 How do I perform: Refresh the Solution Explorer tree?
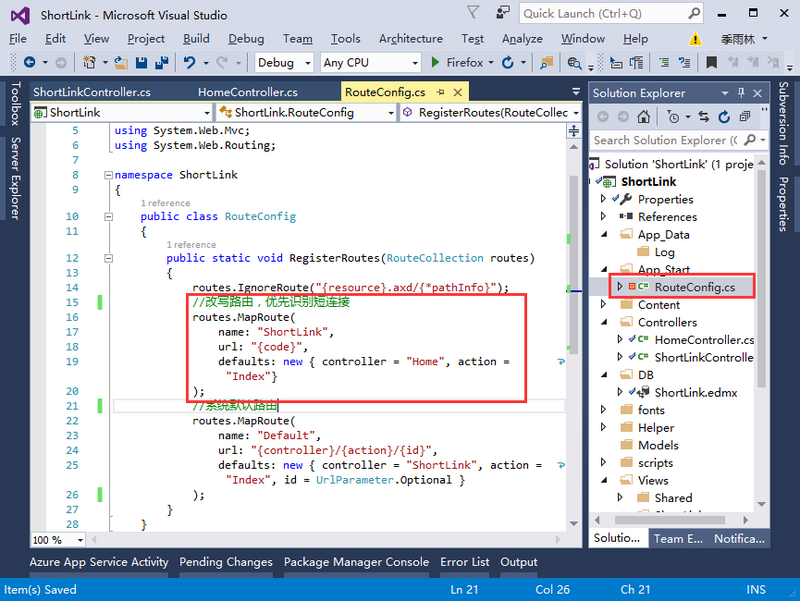pos(724,117)
